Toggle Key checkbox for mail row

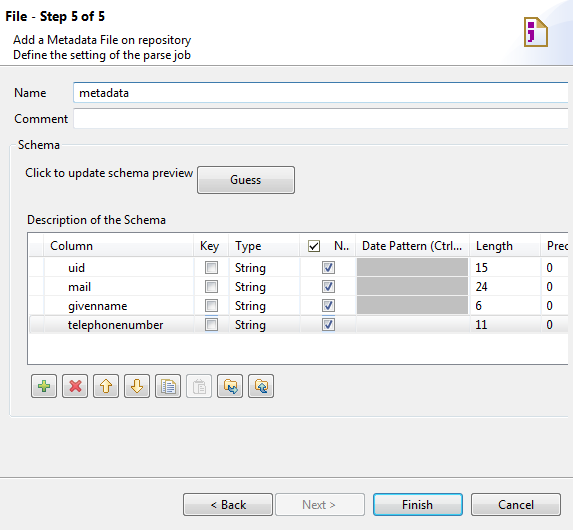[x=211, y=287]
